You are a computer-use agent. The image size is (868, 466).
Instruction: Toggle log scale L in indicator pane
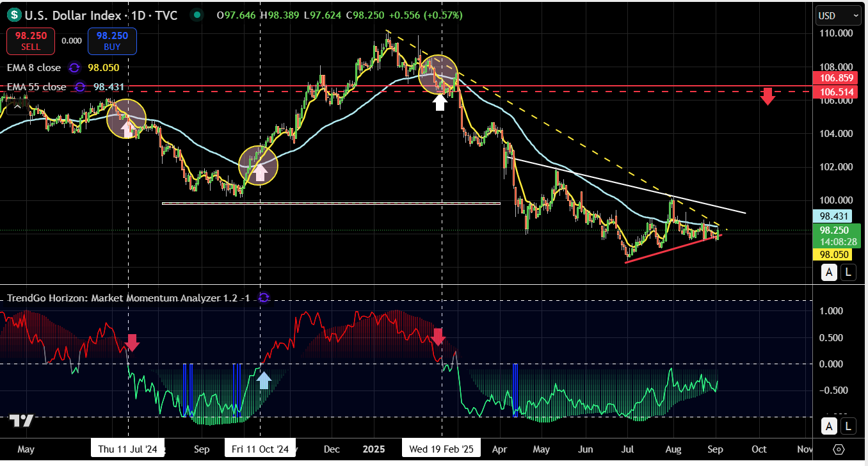[x=848, y=426]
